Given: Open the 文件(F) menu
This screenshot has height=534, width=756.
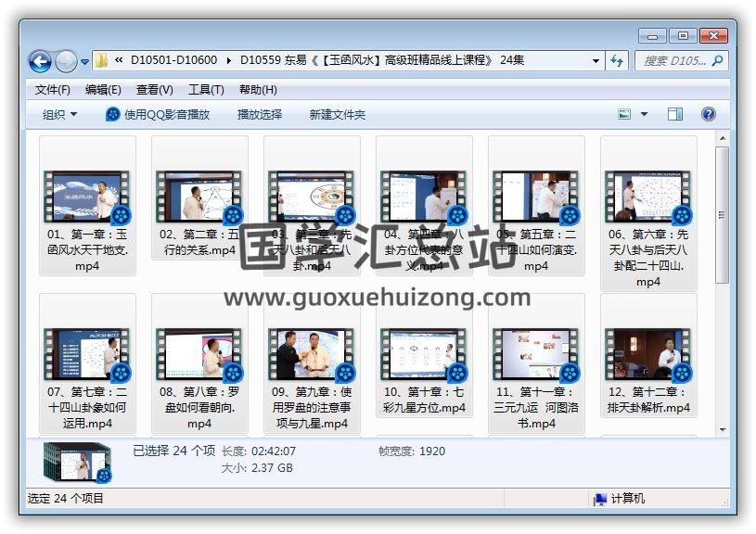Looking at the screenshot, I should coord(53,90).
